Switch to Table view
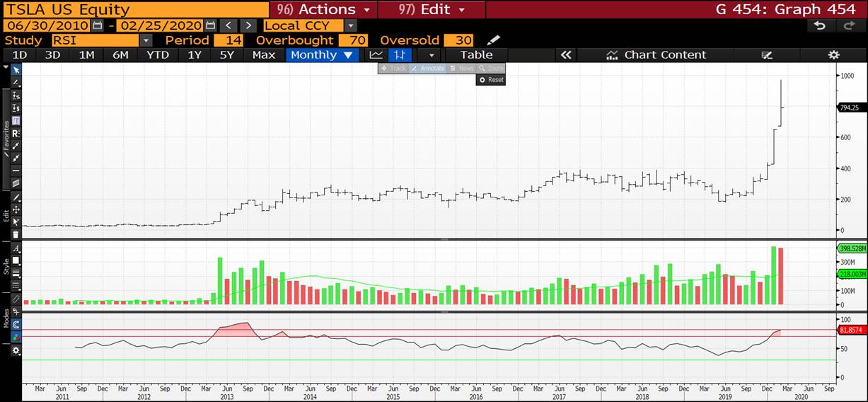 click(476, 54)
